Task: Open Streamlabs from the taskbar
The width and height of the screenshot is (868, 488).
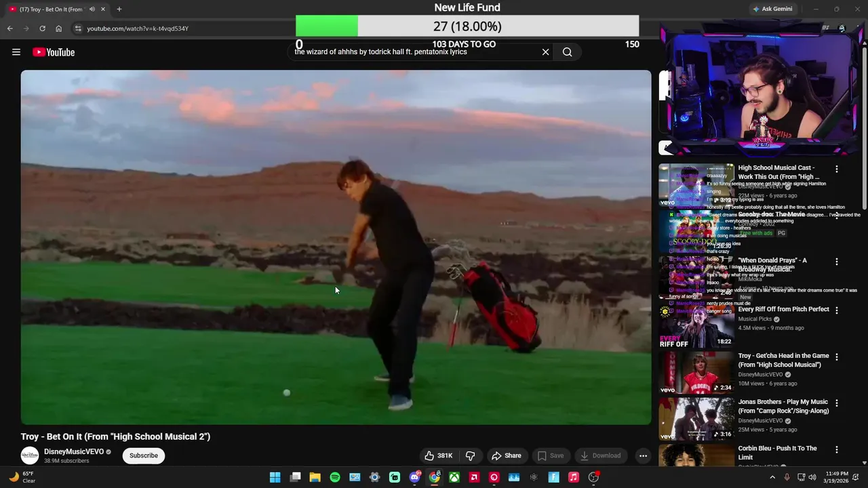Action: point(395,477)
